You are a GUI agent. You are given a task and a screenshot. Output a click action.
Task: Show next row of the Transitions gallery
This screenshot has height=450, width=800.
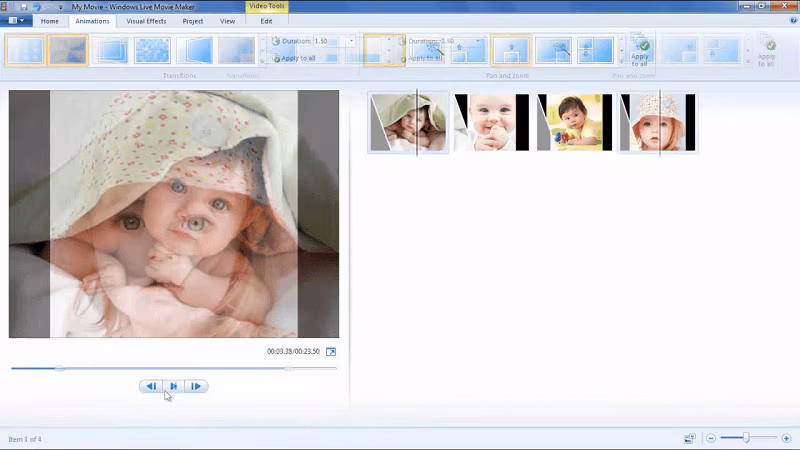[263, 50]
